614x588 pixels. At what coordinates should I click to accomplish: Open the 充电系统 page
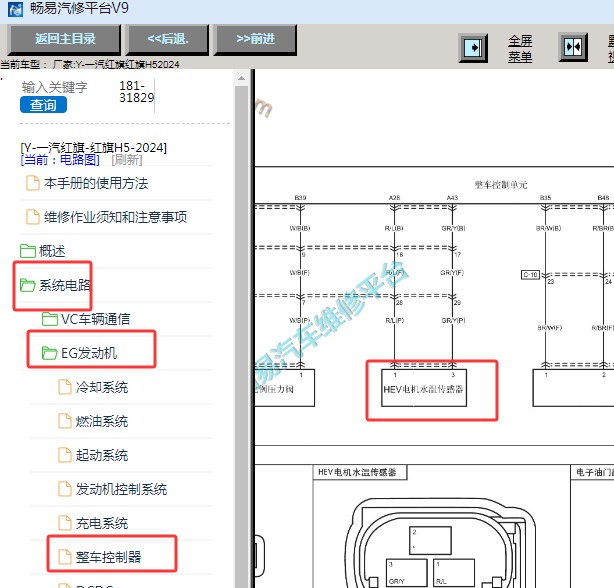tap(102, 523)
